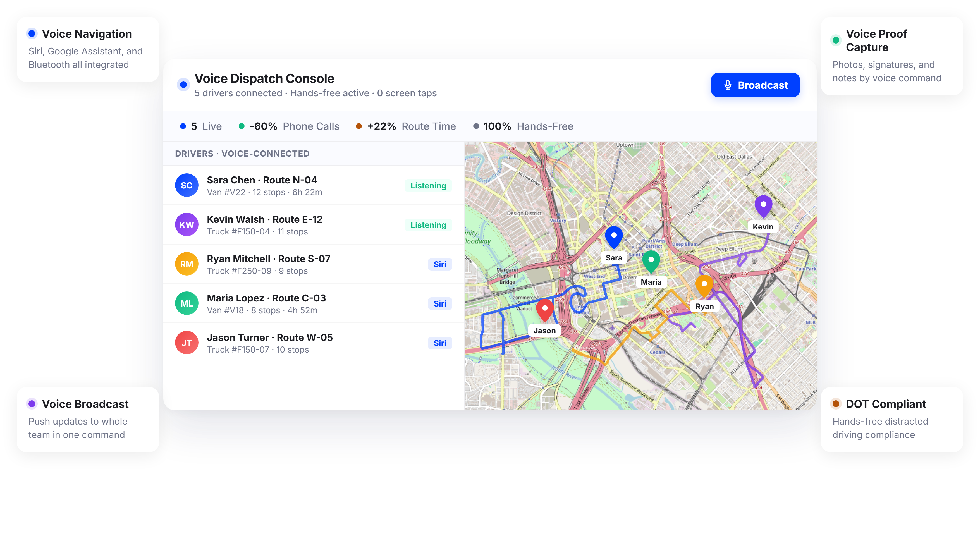Open the Kevin Walsh · Route E-12 row

point(314,225)
